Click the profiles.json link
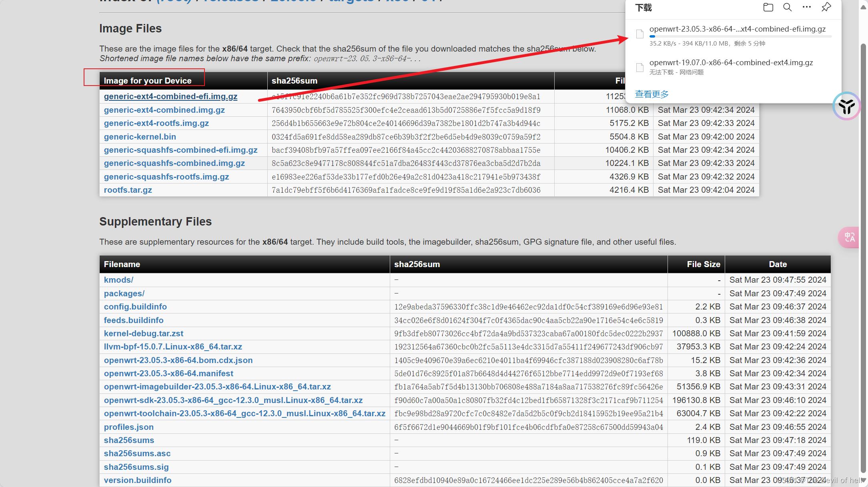The image size is (868, 487). click(128, 427)
